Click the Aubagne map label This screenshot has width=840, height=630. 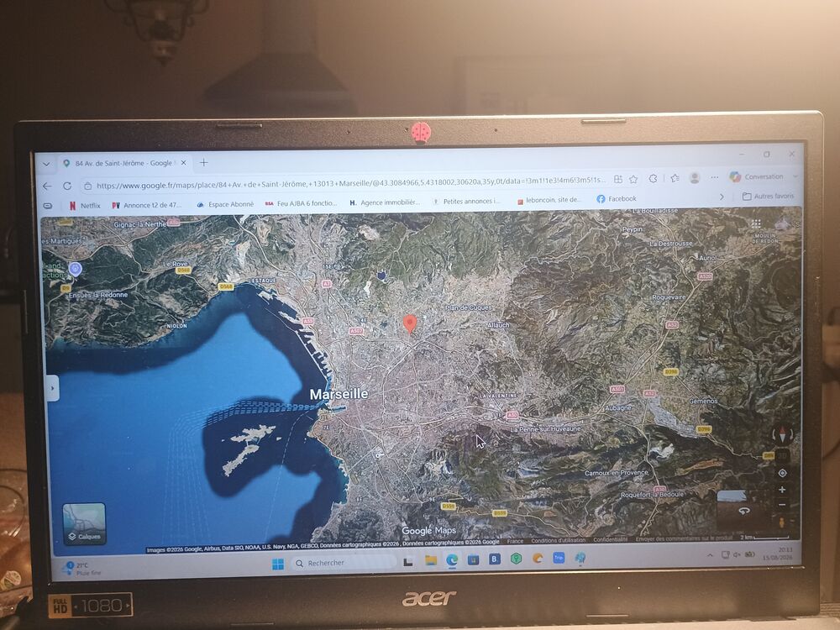pos(617,407)
